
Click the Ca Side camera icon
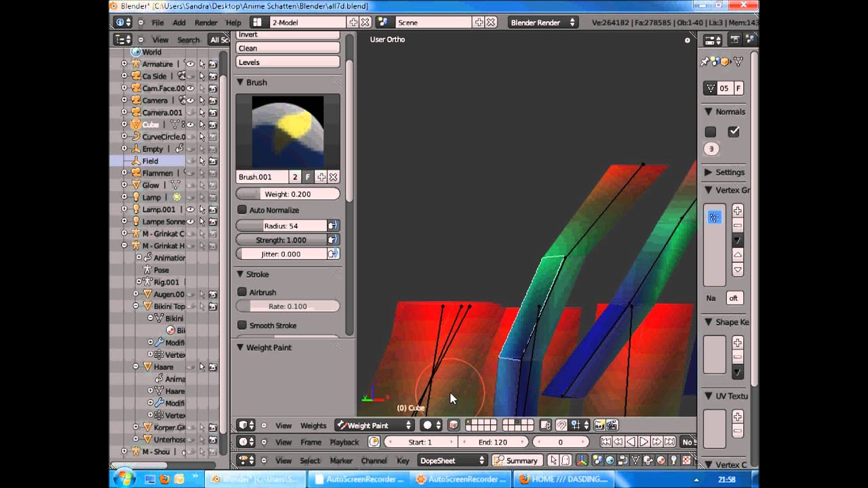136,76
